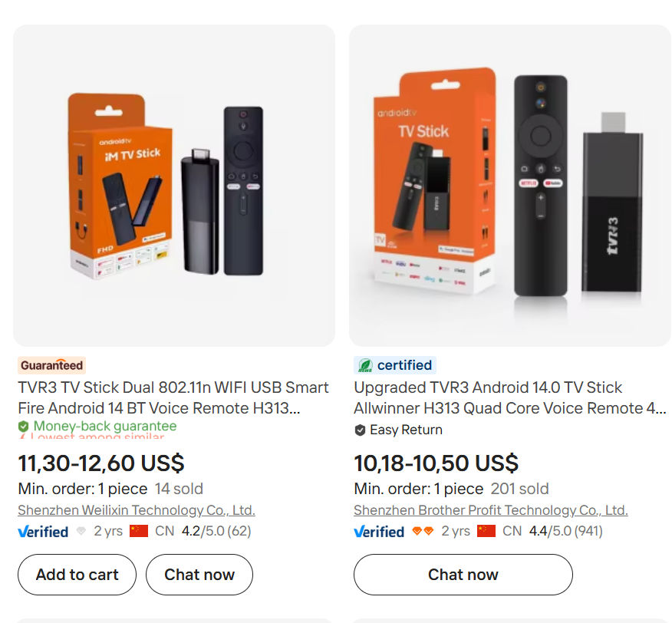Visit Shenzhen Weilixin Technology supplier link
The image size is (672, 623).
pos(136,509)
